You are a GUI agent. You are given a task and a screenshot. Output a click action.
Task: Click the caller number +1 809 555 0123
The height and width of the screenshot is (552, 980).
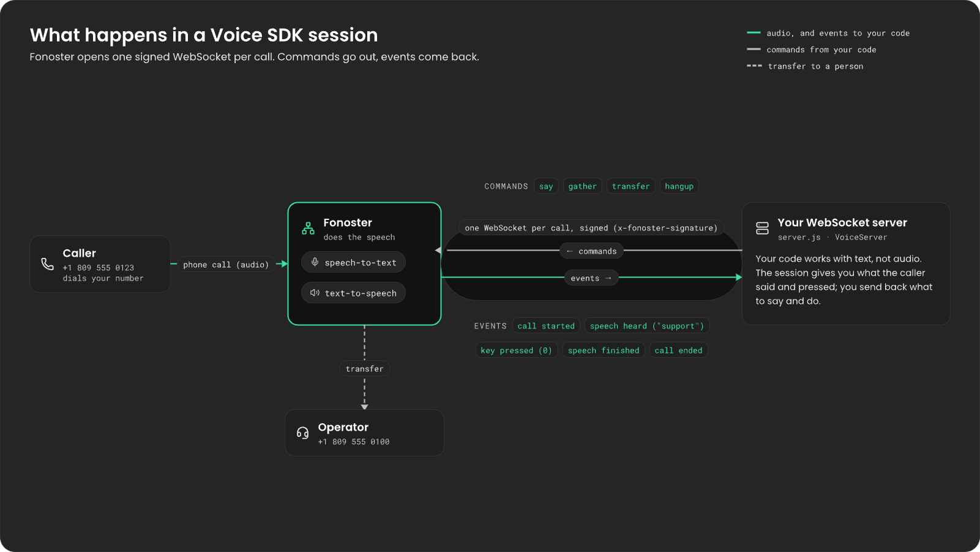(99, 268)
